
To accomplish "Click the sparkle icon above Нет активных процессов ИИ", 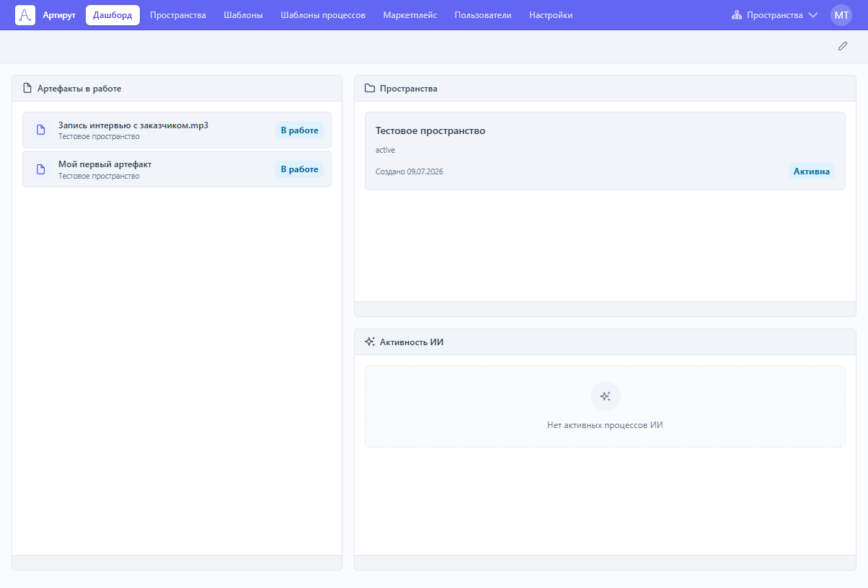I will (606, 396).
